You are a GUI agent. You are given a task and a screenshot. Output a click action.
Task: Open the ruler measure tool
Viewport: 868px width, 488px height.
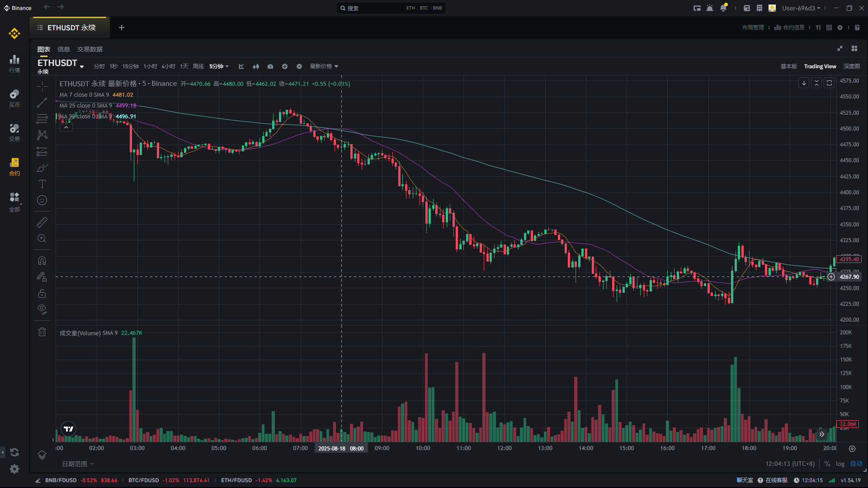tap(42, 222)
